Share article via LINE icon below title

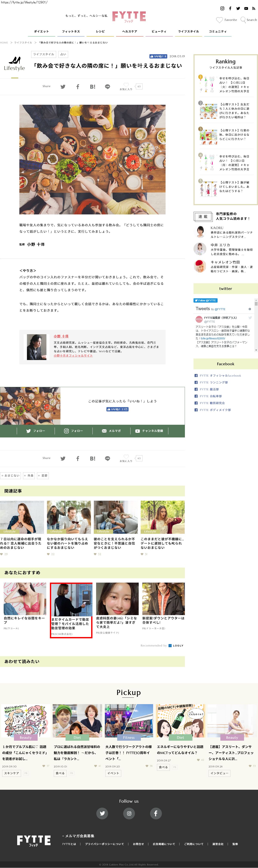pyautogui.click(x=107, y=87)
